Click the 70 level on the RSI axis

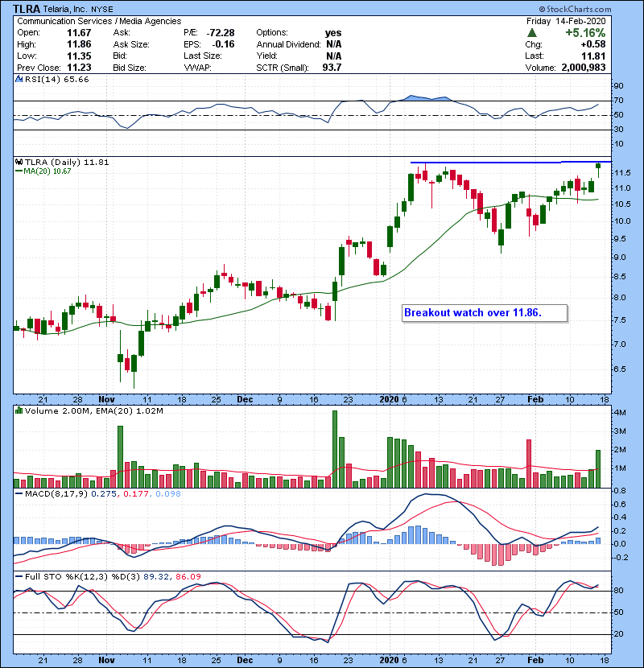618,101
